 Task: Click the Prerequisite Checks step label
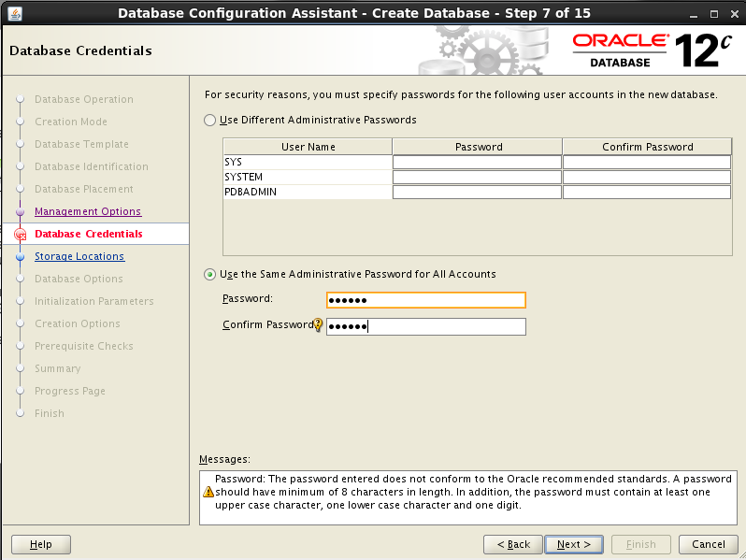[x=84, y=346]
